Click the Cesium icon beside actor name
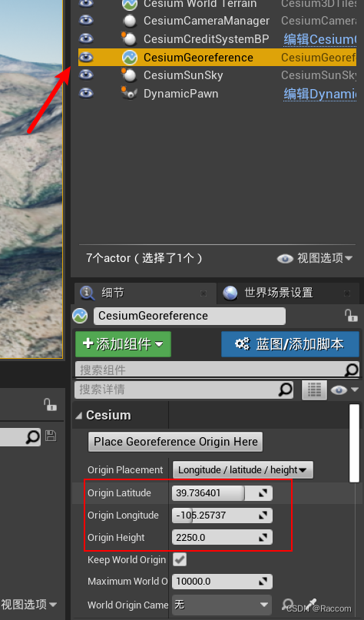The image size is (364, 620). pyautogui.click(x=80, y=316)
